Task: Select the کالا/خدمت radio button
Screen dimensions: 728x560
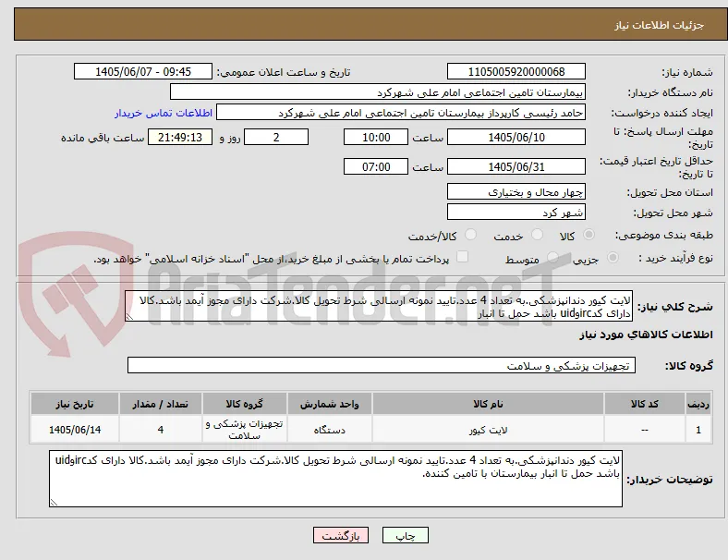Action: click(471, 235)
